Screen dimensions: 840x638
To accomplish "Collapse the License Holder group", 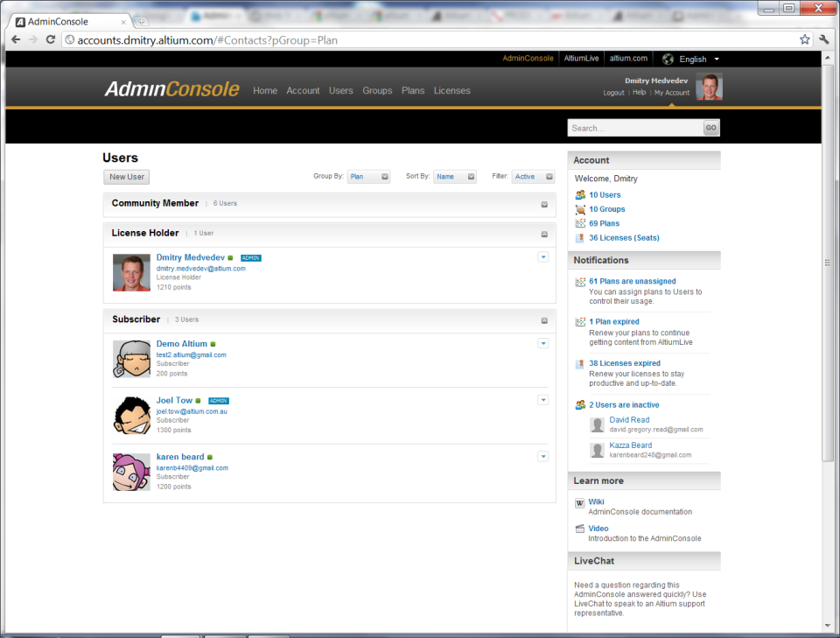I will click(x=544, y=234).
